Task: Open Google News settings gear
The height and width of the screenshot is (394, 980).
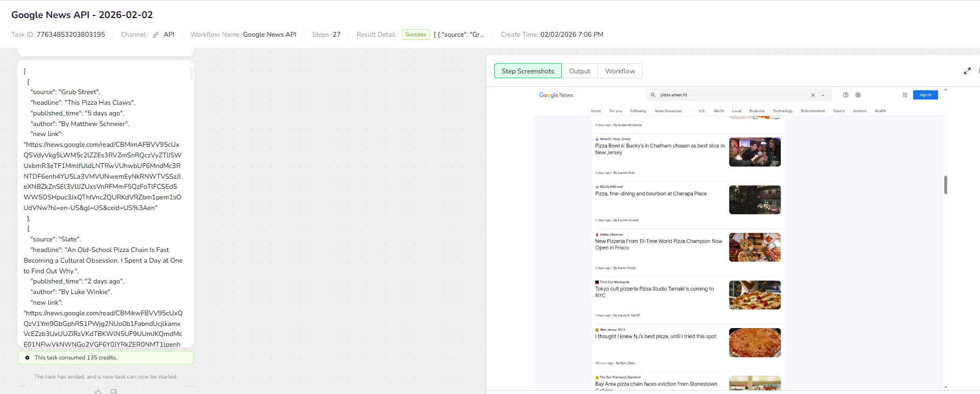Action: pyautogui.click(x=858, y=95)
